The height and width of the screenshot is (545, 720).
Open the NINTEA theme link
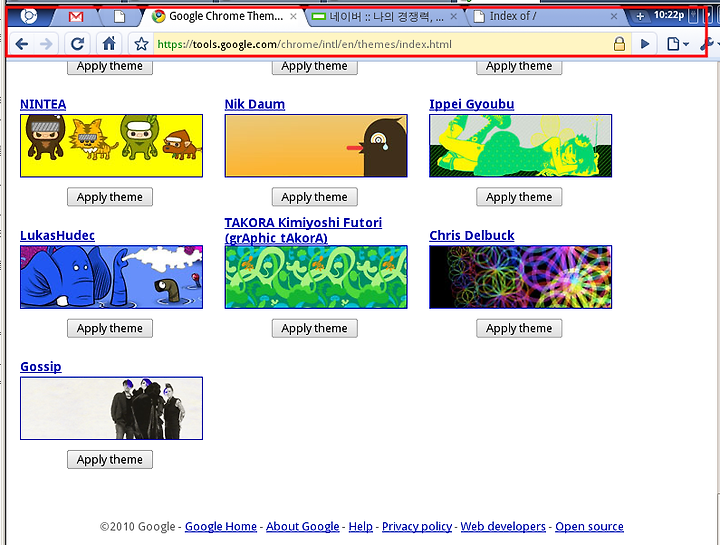tap(43, 104)
